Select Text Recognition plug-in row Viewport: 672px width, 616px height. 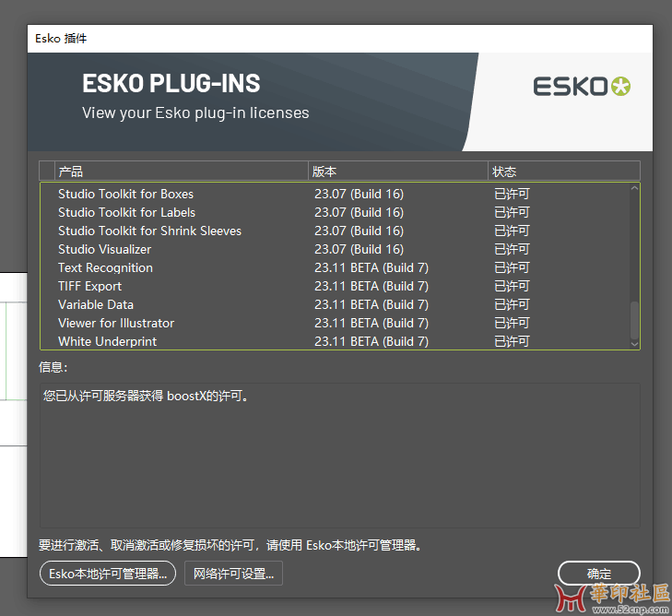tap(336, 267)
